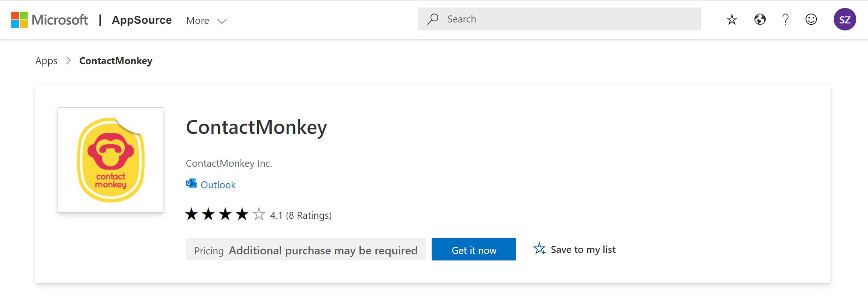Click Save to my list text
This screenshot has width=868, height=297.
click(x=583, y=250)
